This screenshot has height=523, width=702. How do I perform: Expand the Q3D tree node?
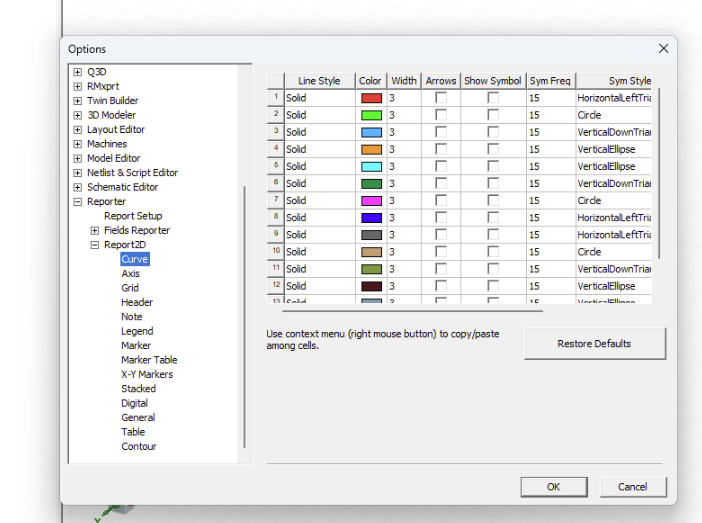[x=78, y=72]
